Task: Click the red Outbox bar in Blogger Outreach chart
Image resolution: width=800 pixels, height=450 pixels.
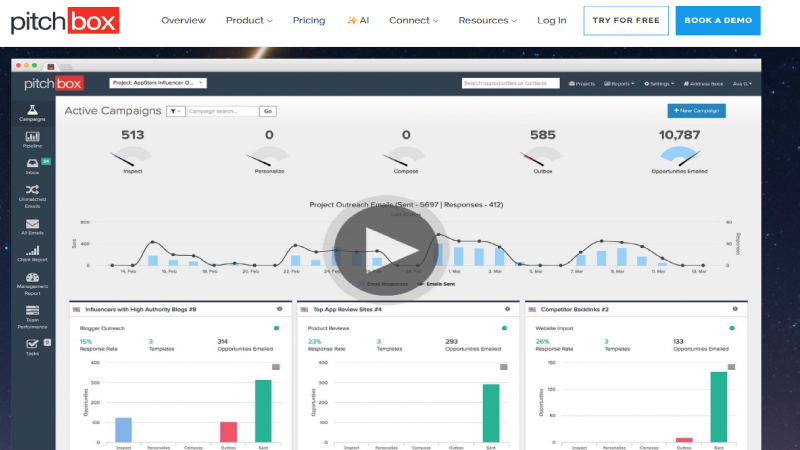Action: click(x=228, y=432)
